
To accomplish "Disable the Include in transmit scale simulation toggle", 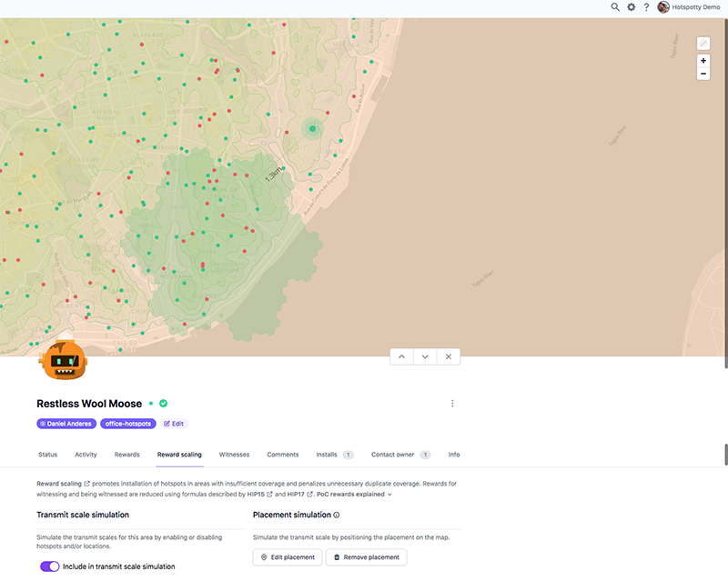I will [x=48, y=565].
